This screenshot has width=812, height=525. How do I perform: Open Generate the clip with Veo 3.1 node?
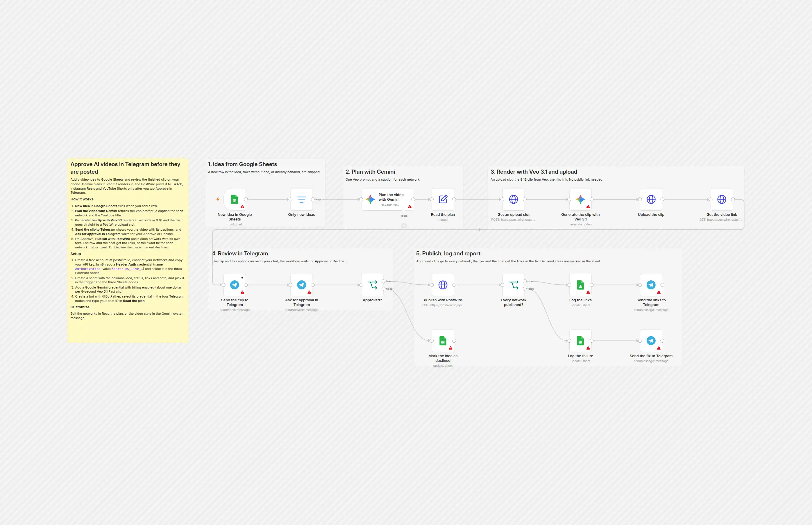(580, 200)
